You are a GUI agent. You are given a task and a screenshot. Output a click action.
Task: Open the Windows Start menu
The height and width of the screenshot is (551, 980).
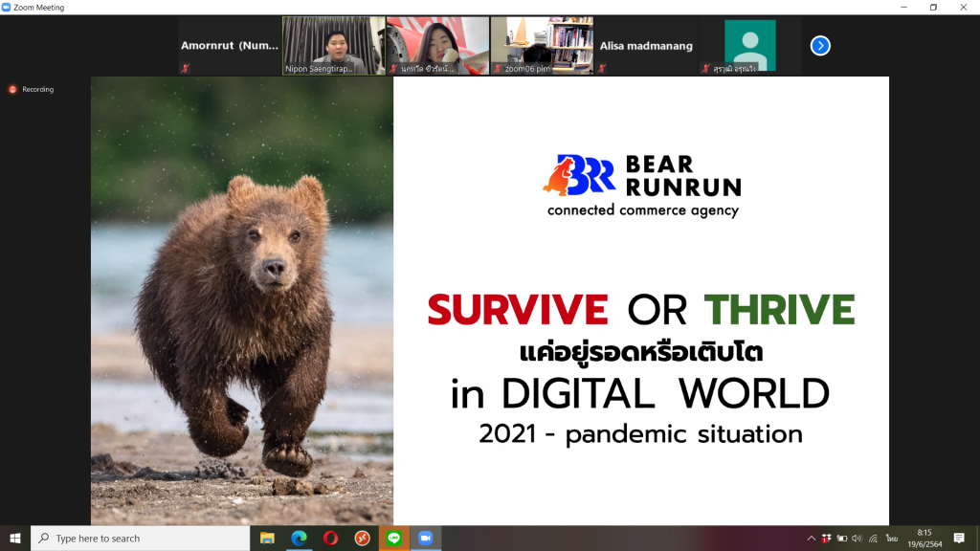(x=15, y=539)
